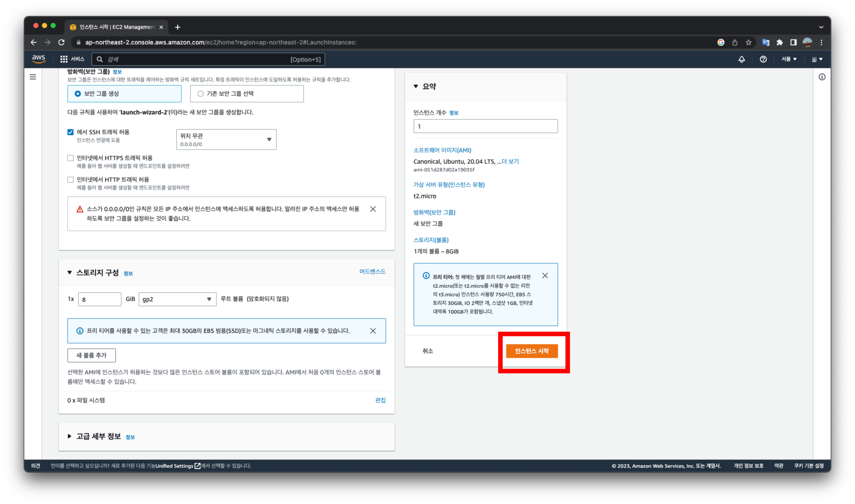Viewport: 855px width, 504px height.
Task: Open the Seoul region selector menu
Action: (x=788, y=59)
